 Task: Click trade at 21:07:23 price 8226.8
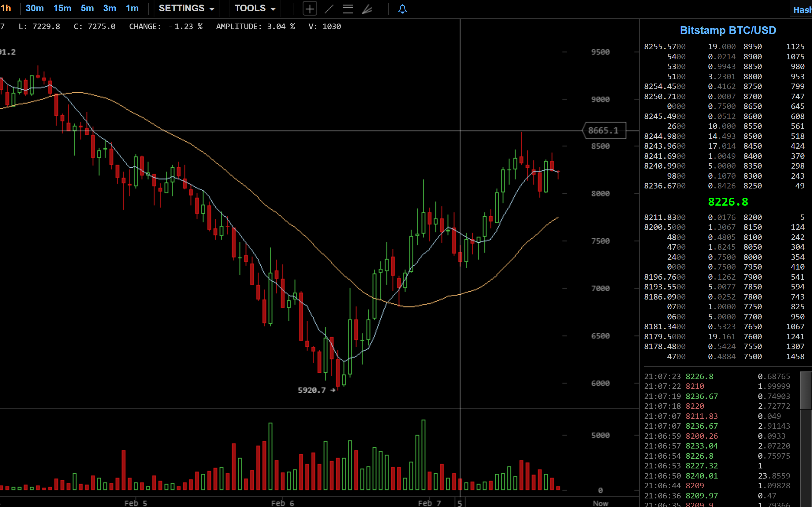717,377
